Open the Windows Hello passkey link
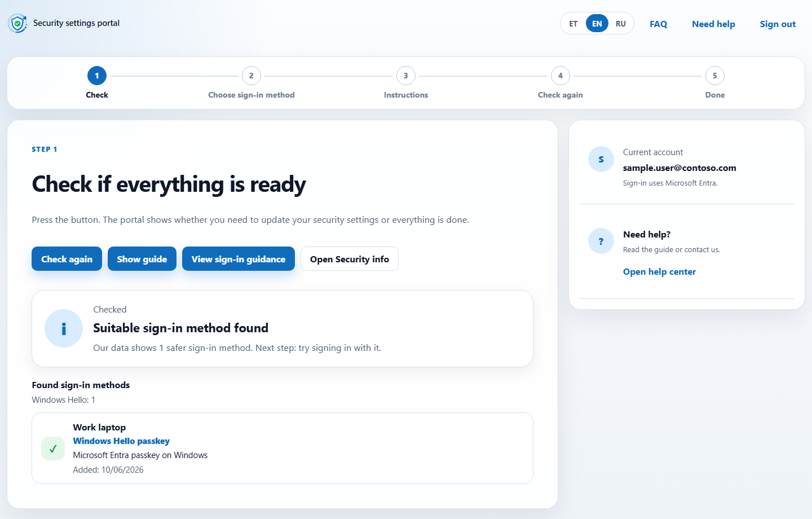The height and width of the screenshot is (519, 812). point(121,441)
